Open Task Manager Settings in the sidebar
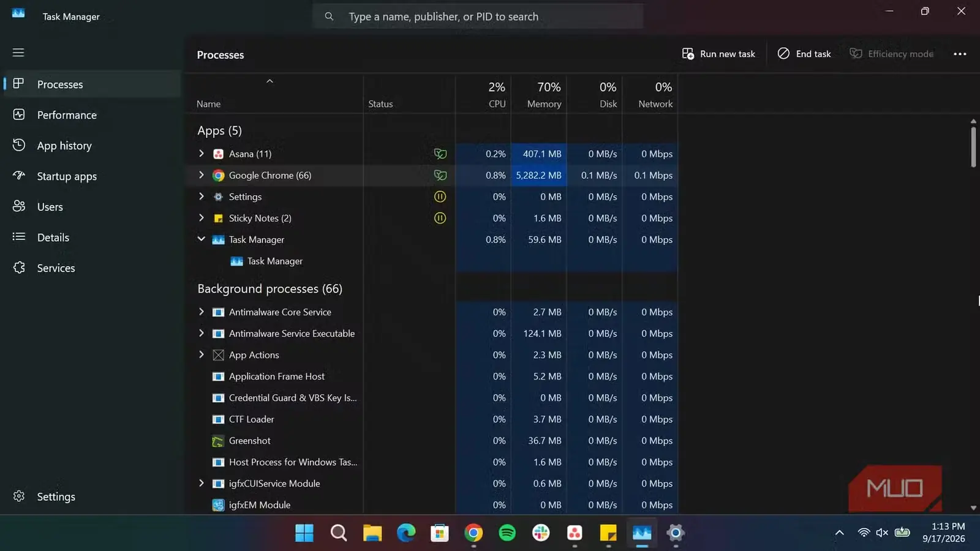The height and width of the screenshot is (551, 980). [92, 497]
